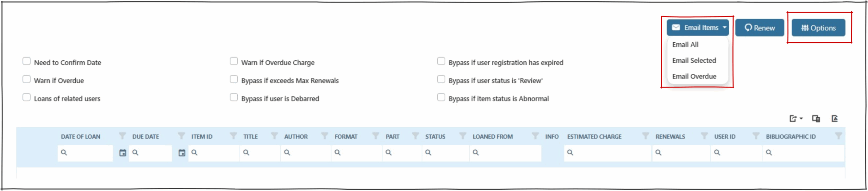Viewport: 868px width, 191px height.
Task: Check Bypass if user is Debarred
Action: pos(234,98)
